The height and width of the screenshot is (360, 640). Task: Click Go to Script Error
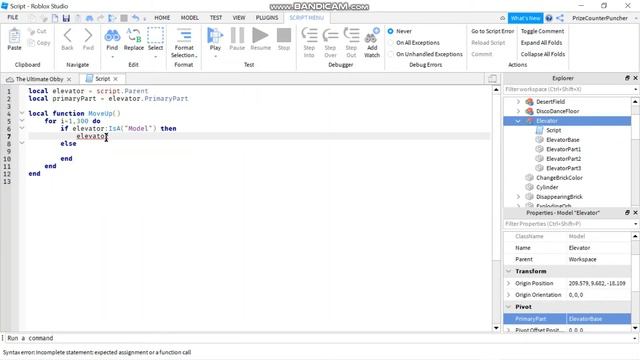coord(493,31)
